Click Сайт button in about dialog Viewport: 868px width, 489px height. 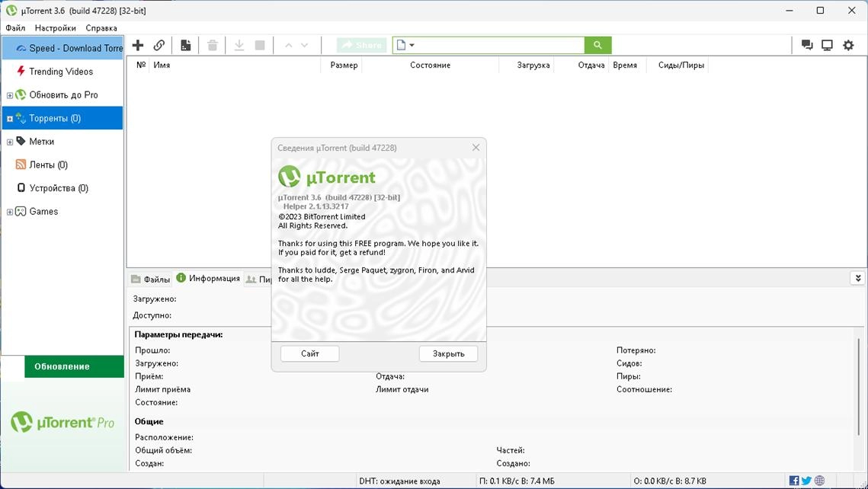point(310,353)
